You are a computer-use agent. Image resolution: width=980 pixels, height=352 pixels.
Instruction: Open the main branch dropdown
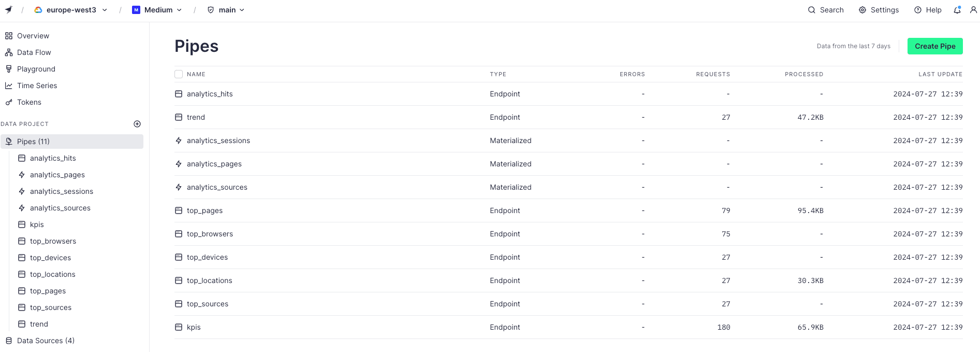[x=226, y=10]
